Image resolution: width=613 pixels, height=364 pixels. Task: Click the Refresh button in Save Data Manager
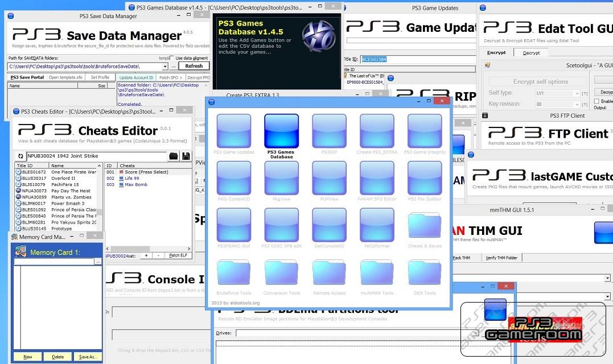coord(194,65)
